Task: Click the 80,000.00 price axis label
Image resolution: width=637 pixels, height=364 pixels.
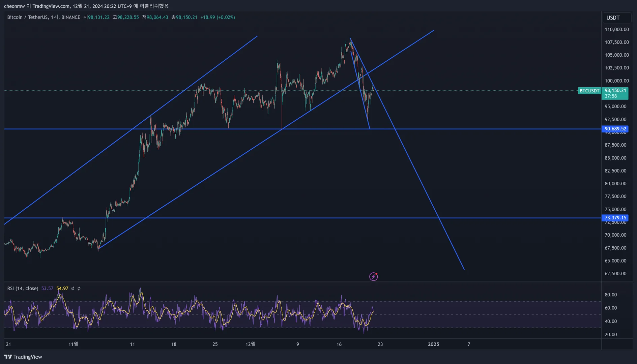Action: coord(615,183)
